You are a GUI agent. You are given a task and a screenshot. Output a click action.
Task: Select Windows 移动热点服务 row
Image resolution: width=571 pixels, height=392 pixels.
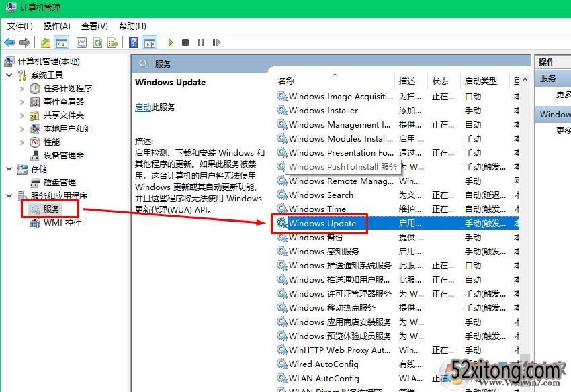tap(397, 308)
